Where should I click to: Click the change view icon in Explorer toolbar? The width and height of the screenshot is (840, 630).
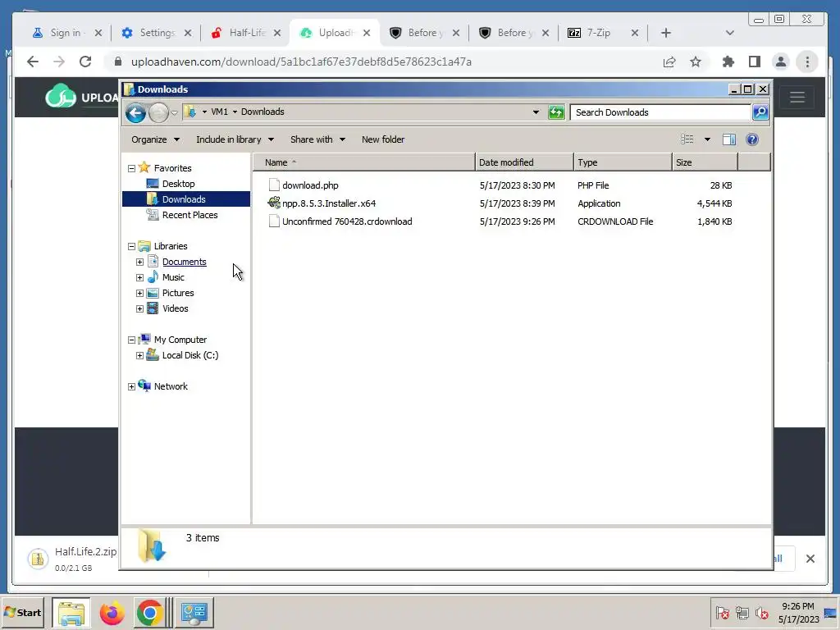click(x=687, y=139)
